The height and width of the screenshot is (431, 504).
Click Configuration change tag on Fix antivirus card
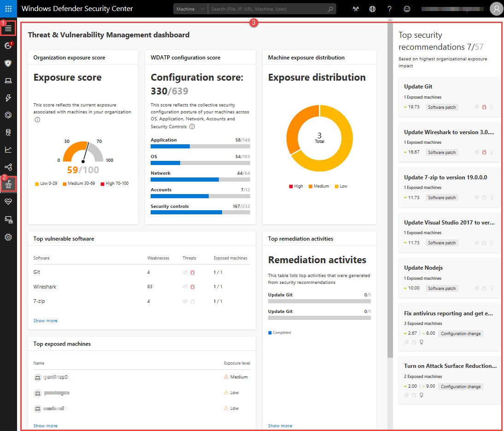(x=461, y=334)
